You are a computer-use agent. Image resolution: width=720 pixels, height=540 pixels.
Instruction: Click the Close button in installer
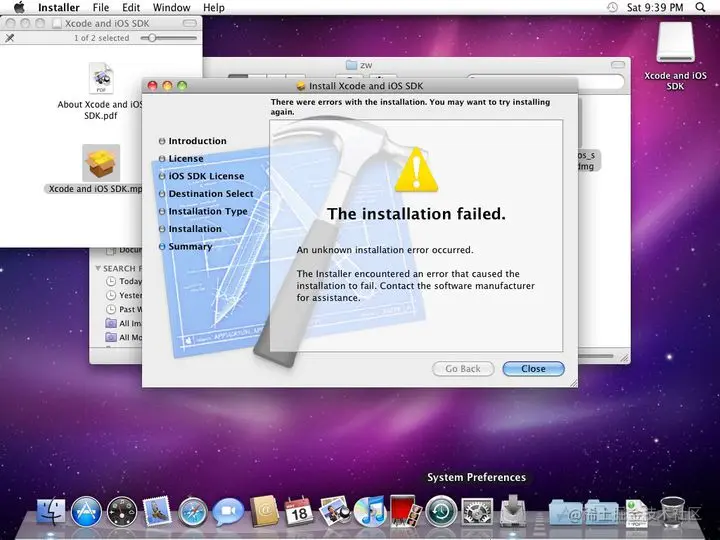click(533, 369)
